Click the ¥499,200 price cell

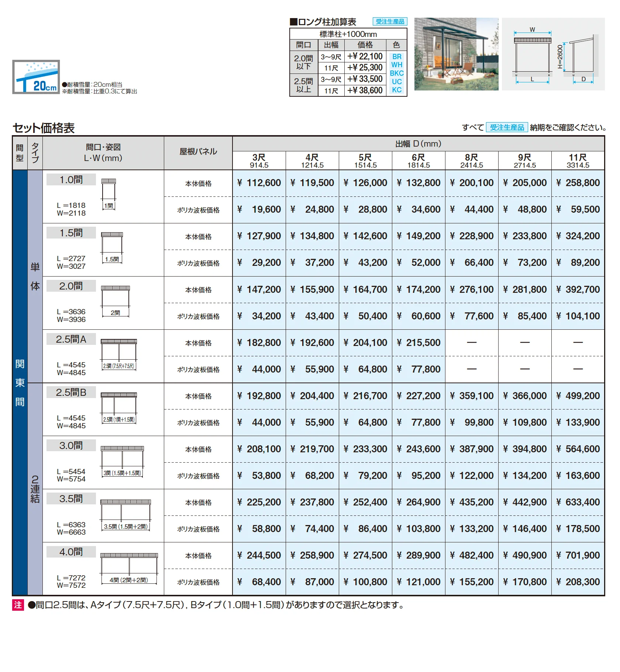pyautogui.click(x=578, y=396)
